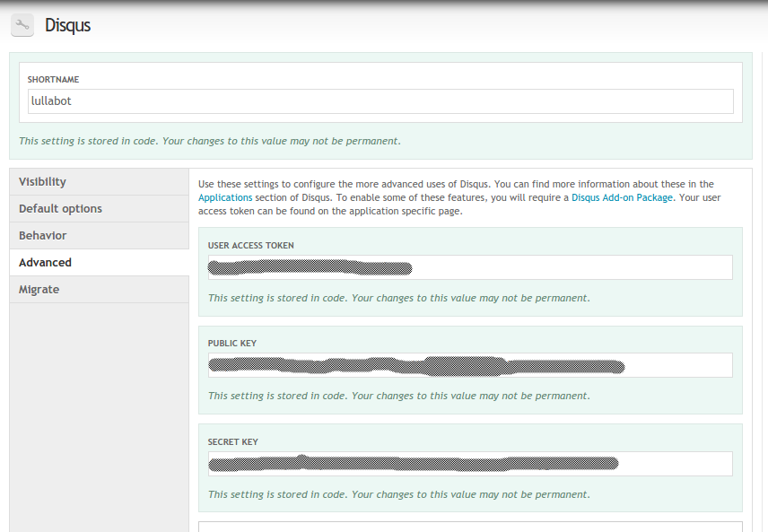Viewport: 768px width, 532px height.
Task: Open the Visibility tab
Action: tap(99, 182)
